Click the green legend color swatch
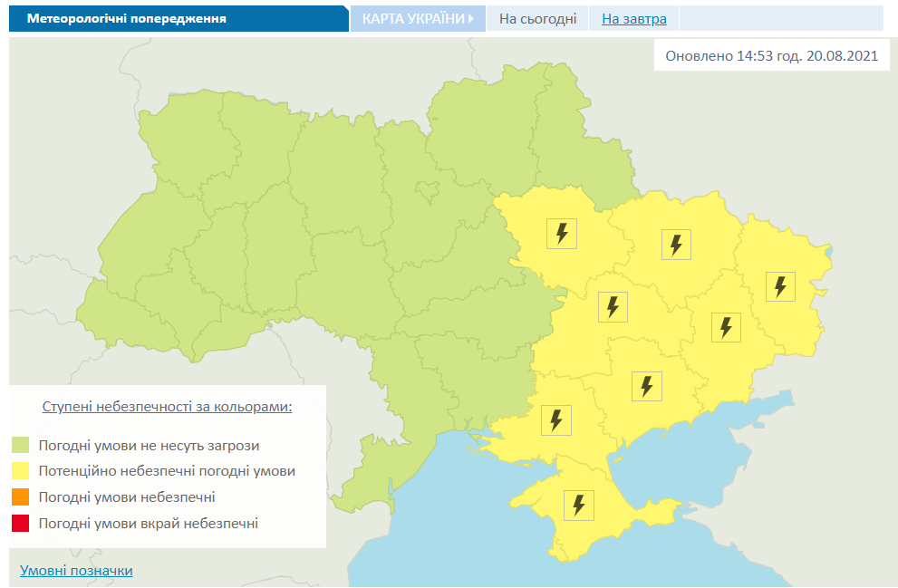This screenshot has height=588, width=898. [21, 446]
